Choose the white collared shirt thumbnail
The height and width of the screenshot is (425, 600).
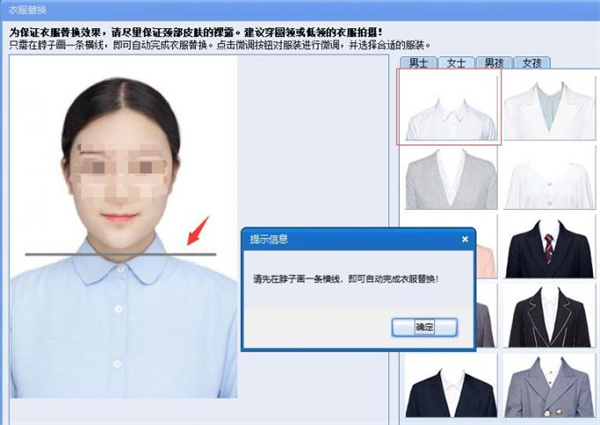tap(451, 107)
